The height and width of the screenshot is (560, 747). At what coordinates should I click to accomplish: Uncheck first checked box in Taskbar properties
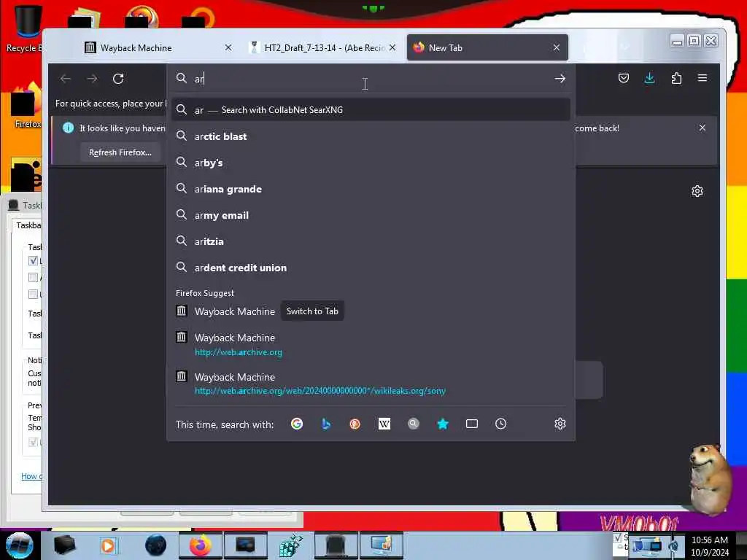click(x=33, y=260)
